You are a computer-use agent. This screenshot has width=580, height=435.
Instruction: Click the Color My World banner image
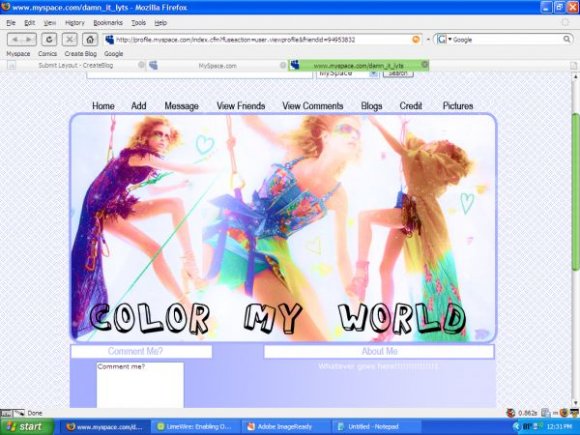pyautogui.click(x=283, y=227)
